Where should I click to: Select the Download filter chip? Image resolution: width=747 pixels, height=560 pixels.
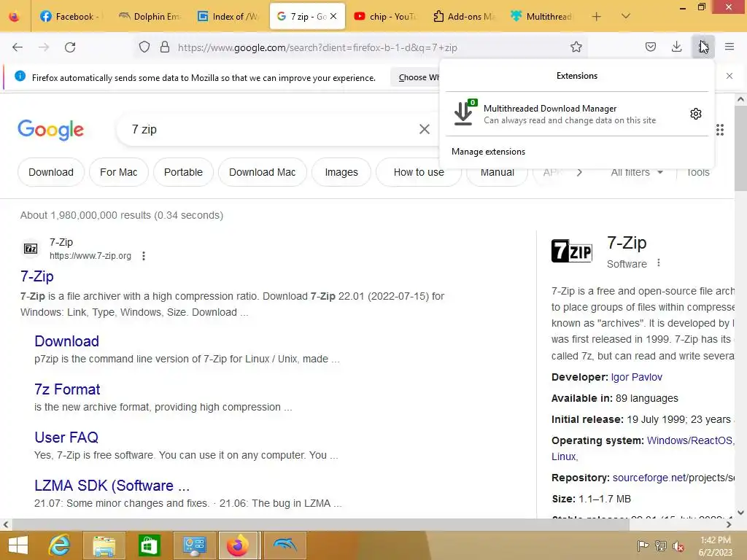51,172
